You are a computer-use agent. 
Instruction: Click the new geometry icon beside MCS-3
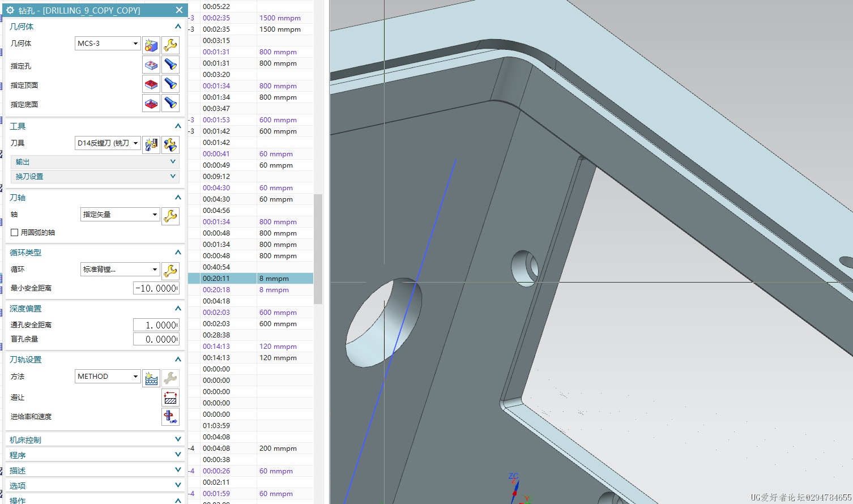(151, 45)
